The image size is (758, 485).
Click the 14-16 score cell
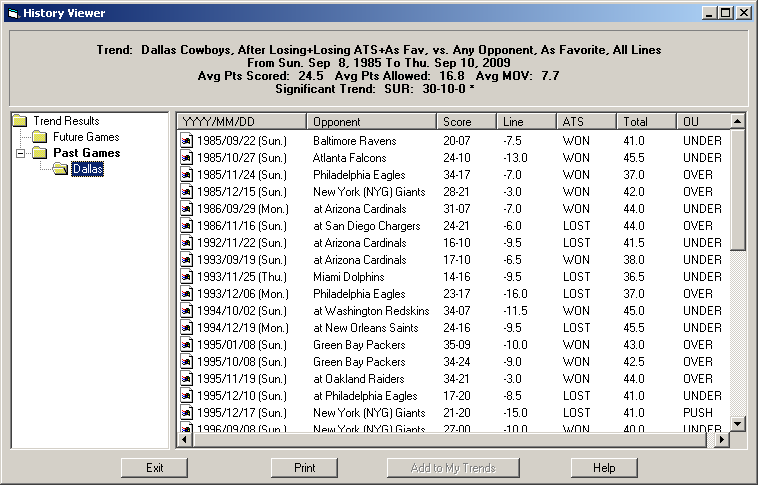point(456,277)
